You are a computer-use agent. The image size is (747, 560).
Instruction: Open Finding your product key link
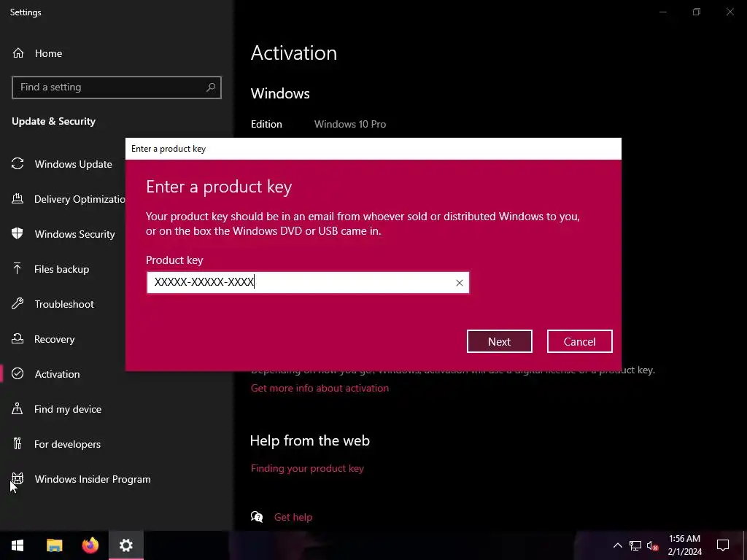click(x=307, y=469)
